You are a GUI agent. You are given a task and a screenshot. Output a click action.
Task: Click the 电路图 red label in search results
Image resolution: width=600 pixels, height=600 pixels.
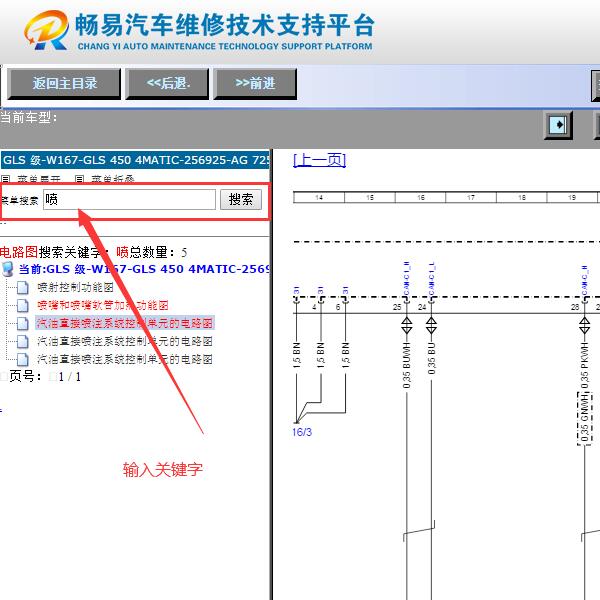(x=19, y=252)
